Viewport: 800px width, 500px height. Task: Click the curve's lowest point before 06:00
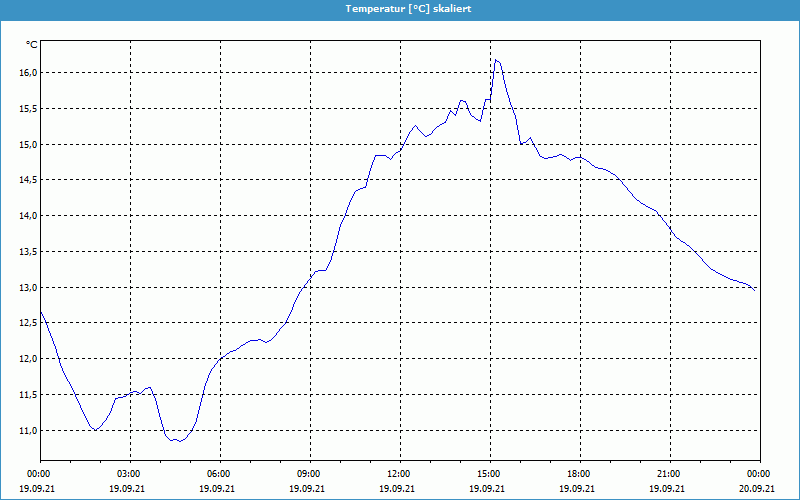176,441
